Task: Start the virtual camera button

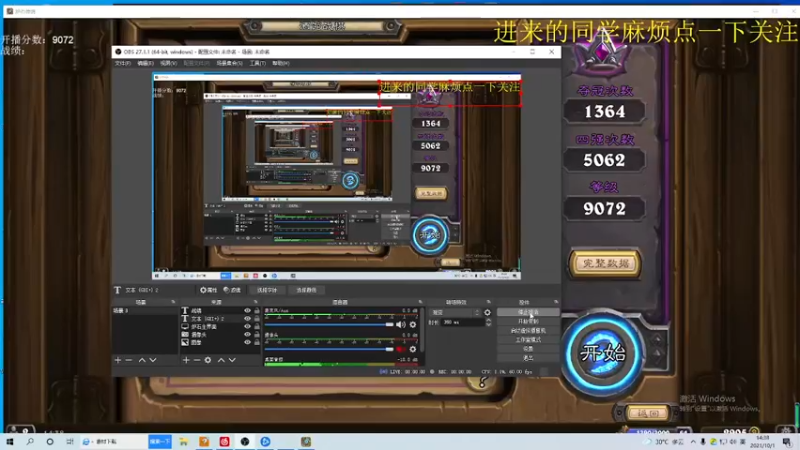Action: (x=528, y=331)
